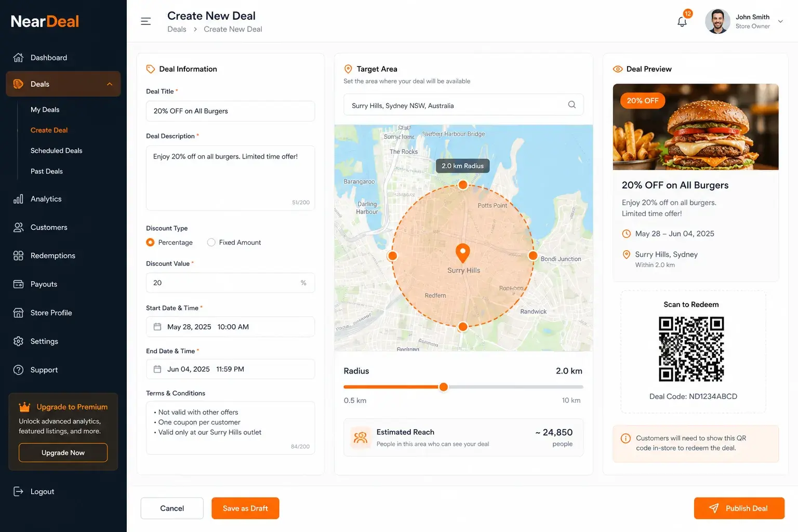Open My Deals
The image size is (798, 532).
(x=45, y=110)
